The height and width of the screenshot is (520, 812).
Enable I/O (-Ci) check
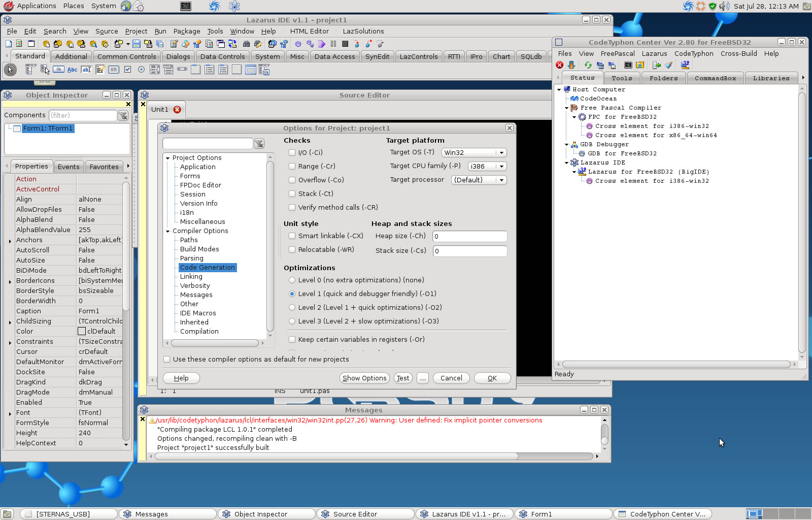(x=292, y=152)
